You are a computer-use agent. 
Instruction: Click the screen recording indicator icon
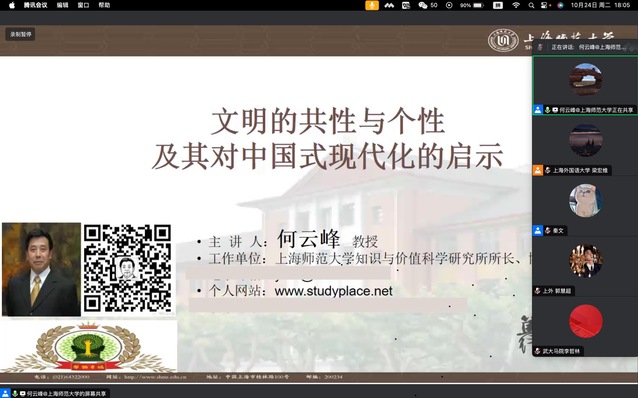pos(449,5)
